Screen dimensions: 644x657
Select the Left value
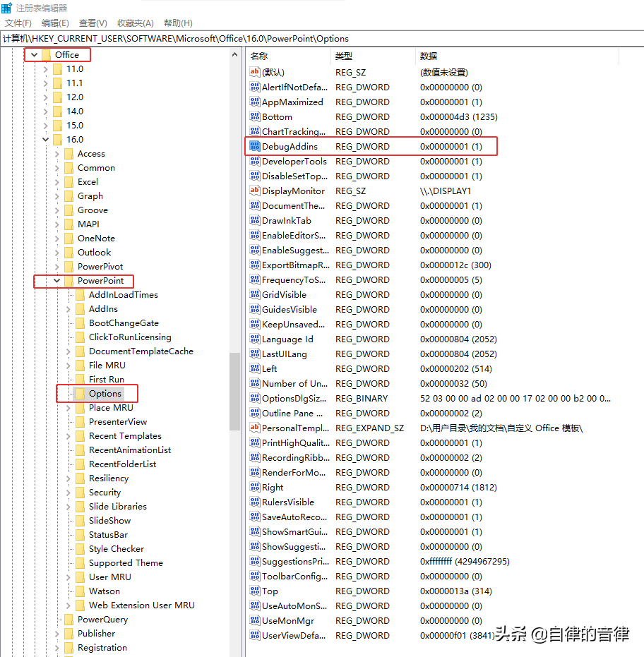point(269,368)
